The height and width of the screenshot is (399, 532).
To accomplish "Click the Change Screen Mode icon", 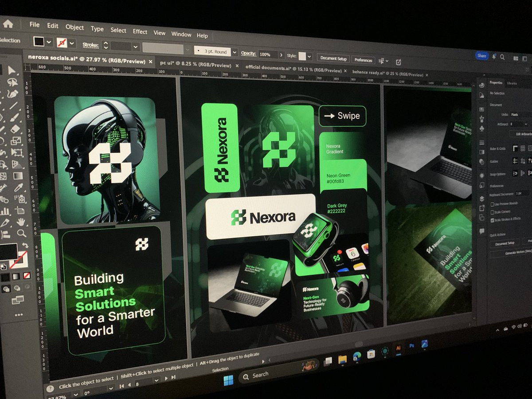I will click(x=18, y=301).
